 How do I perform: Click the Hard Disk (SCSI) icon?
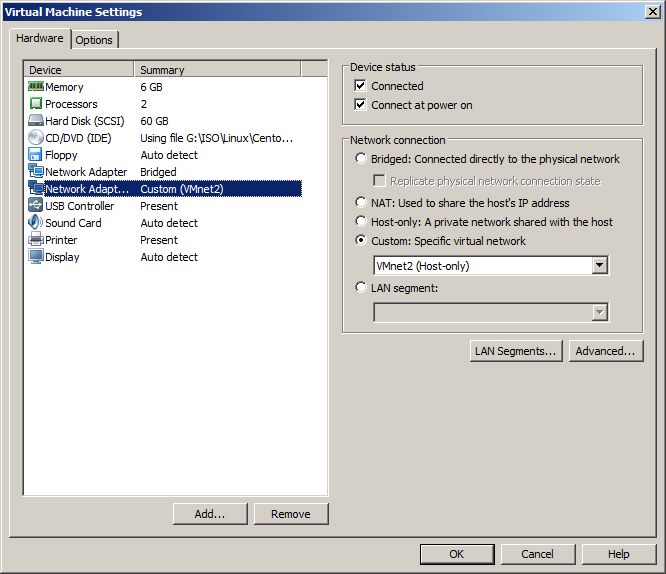coord(36,121)
